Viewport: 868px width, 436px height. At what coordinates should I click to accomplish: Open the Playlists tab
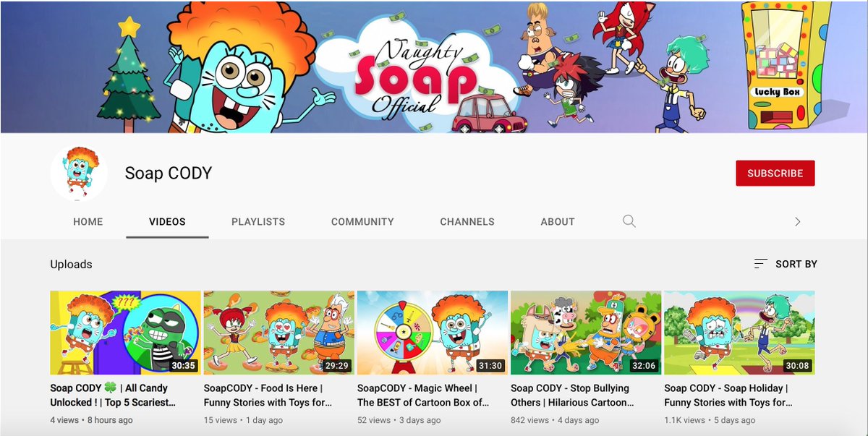pyautogui.click(x=258, y=222)
